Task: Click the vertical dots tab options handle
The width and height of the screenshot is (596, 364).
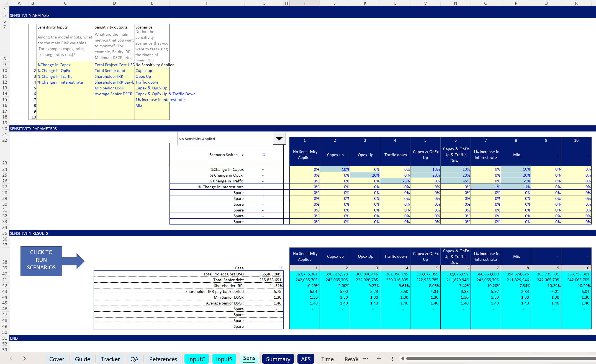Action: (x=392, y=359)
